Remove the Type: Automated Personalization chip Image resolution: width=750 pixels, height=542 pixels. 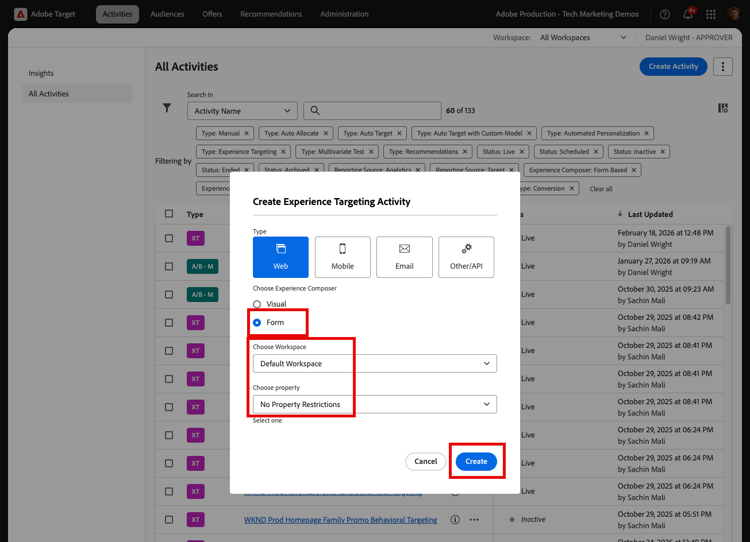pyautogui.click(x=646, y=133)
